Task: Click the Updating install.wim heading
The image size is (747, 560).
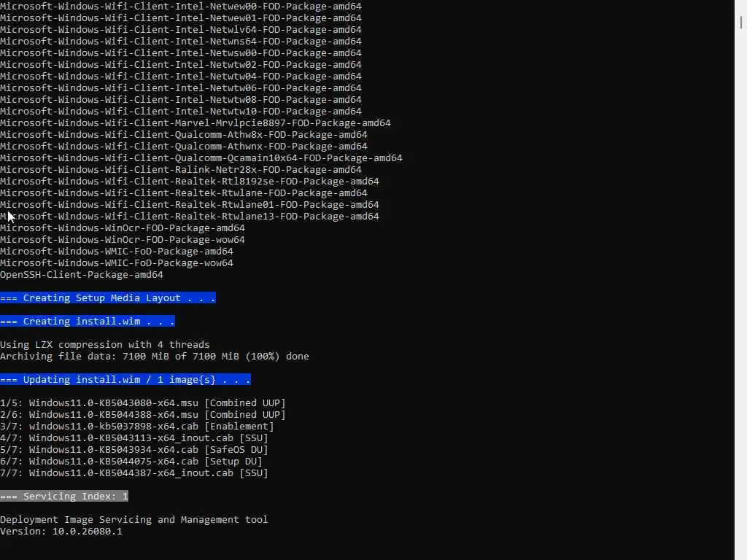Action: (x=125, y=379)
